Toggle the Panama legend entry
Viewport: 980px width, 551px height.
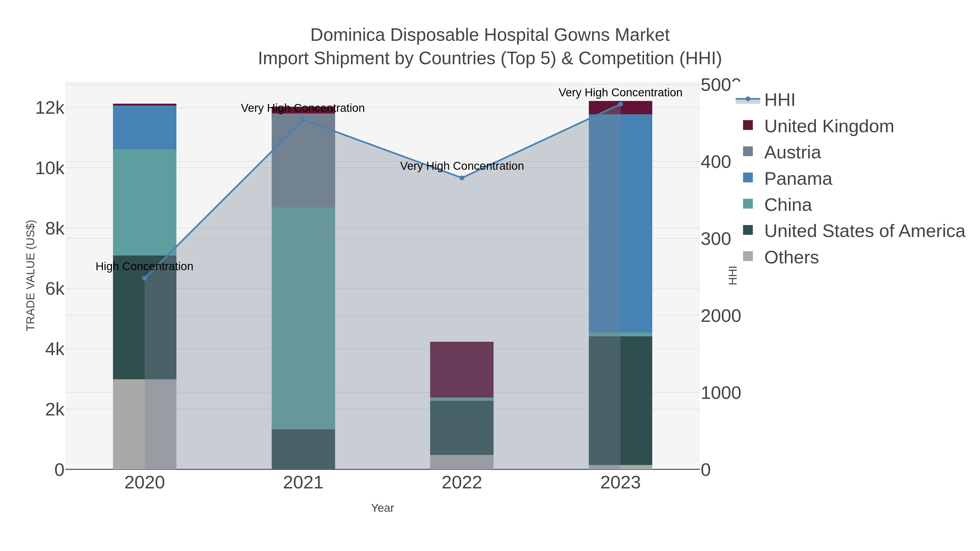(787, 179)
